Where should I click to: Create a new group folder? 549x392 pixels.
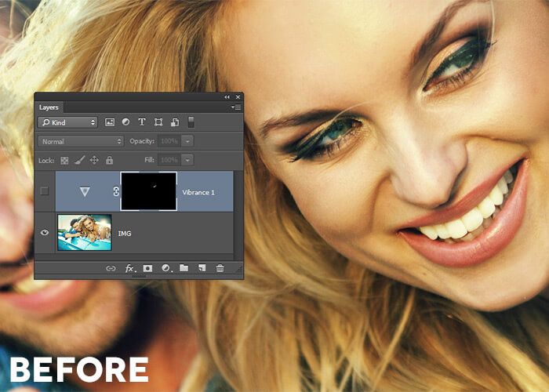coord(184,268)
